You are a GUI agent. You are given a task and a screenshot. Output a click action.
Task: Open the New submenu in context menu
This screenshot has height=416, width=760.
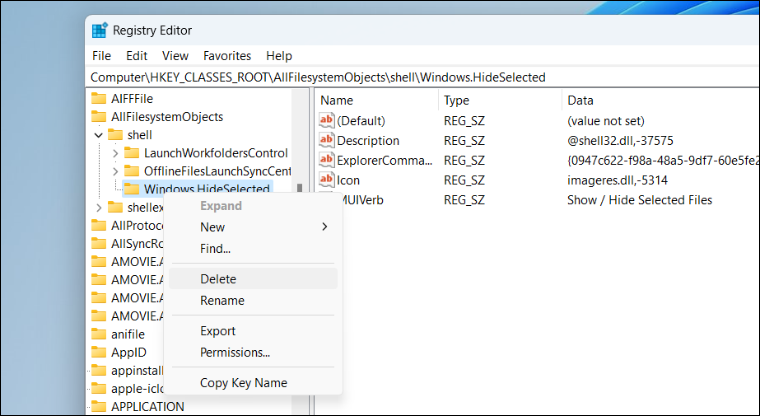(253, 227)
